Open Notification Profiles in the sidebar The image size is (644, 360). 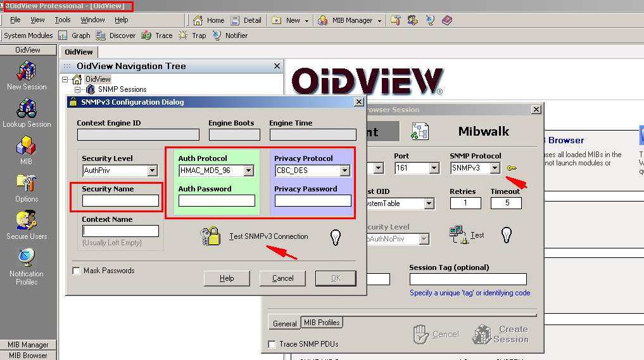[27, 259]
